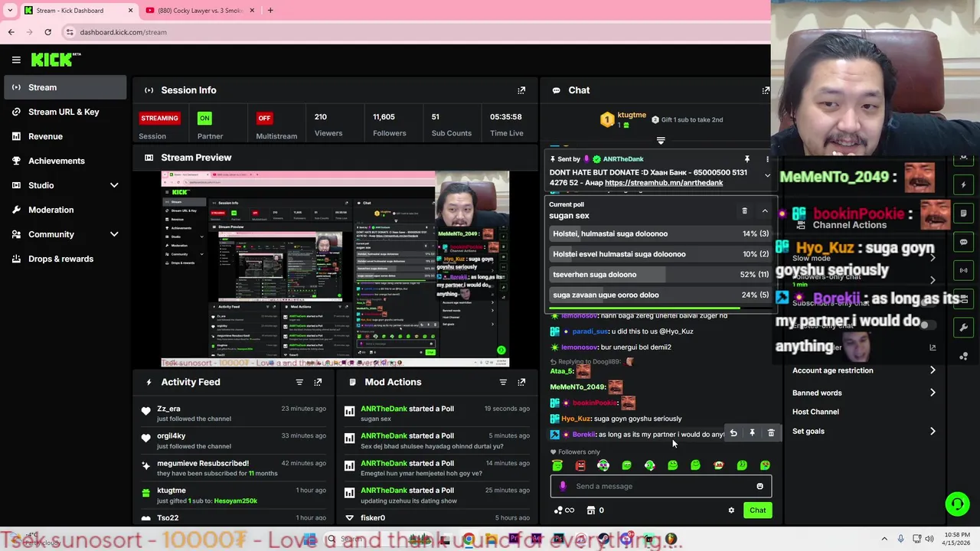The width and height of the screenshot is (980, 551).
Task: Open the chat shop icon
Action: (x=591, y=510)
